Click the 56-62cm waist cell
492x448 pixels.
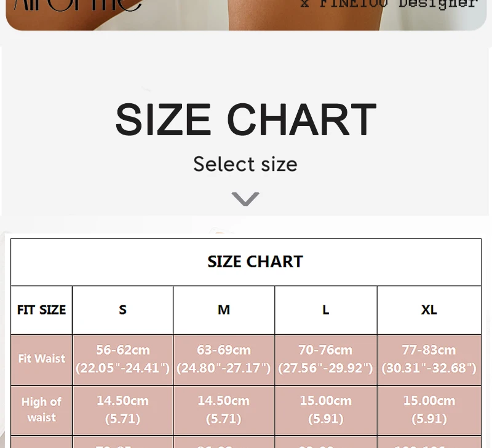[x=122, y=359]
